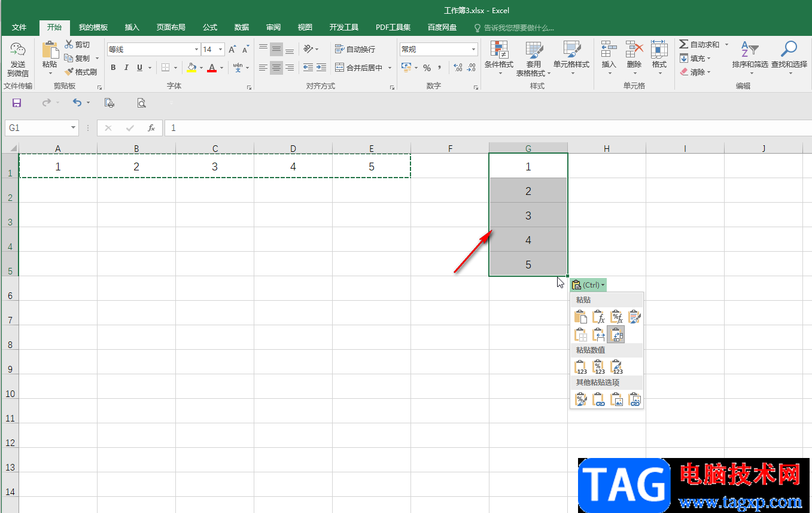Expand the AutoSum dropdown arrow
812x513 pixels.
click(726, 45)
